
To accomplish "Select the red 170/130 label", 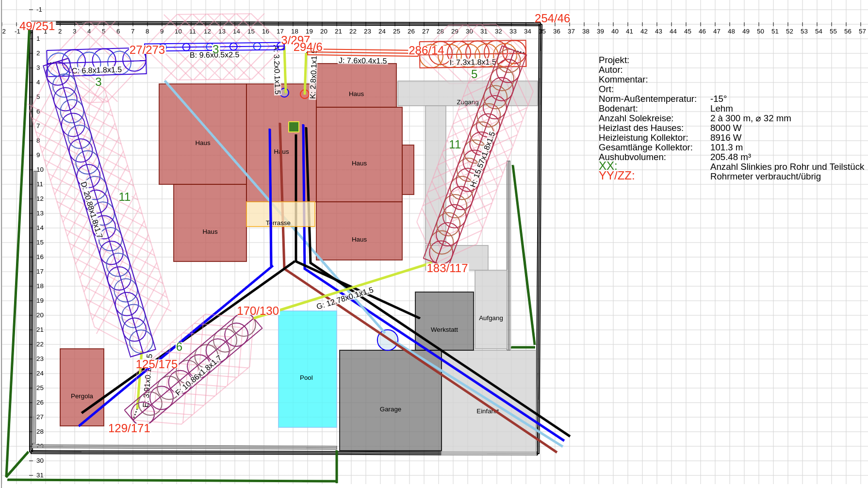I will pos(258,311).
